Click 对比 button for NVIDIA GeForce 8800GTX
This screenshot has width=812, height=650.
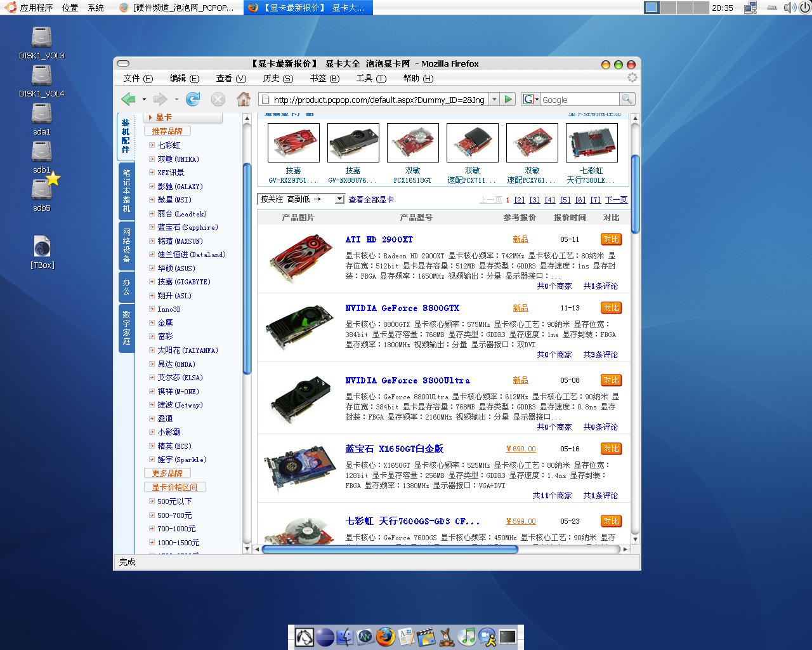(611, 308)
